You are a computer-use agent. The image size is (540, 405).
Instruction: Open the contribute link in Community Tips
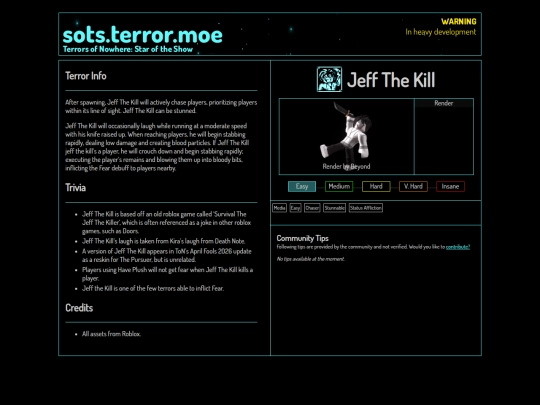[x=458, y=247]
